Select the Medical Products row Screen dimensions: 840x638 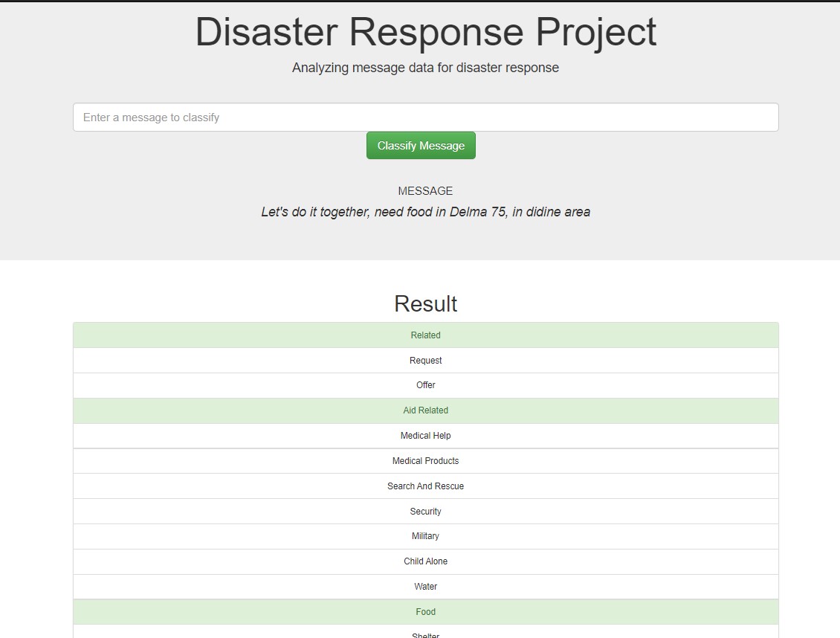(x=425, y=461)
